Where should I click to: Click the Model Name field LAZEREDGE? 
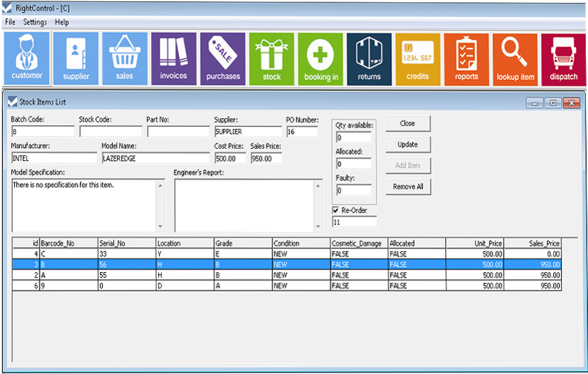pos(155,158)
